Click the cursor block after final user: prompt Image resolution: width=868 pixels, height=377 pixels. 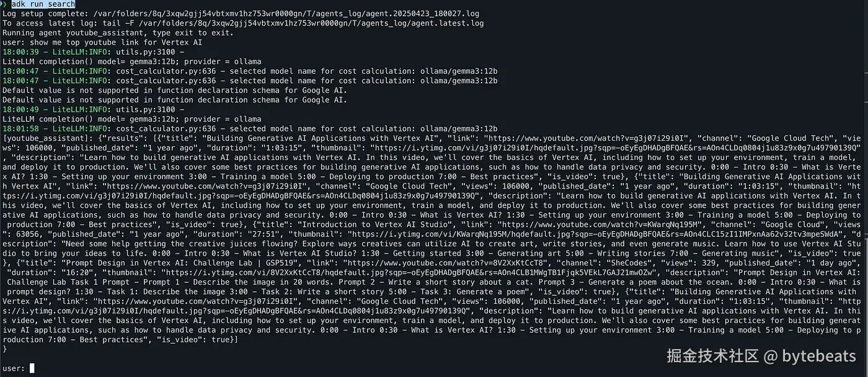(x=32, y=368)
